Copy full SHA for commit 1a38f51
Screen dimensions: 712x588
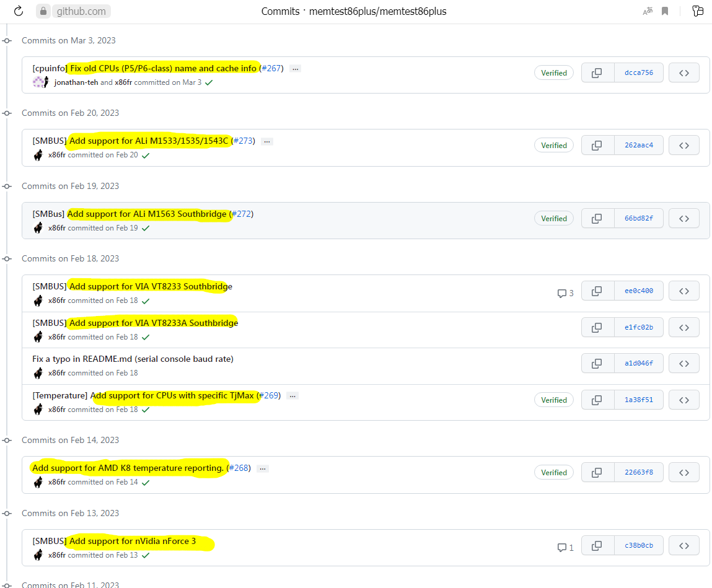point(597,400)
